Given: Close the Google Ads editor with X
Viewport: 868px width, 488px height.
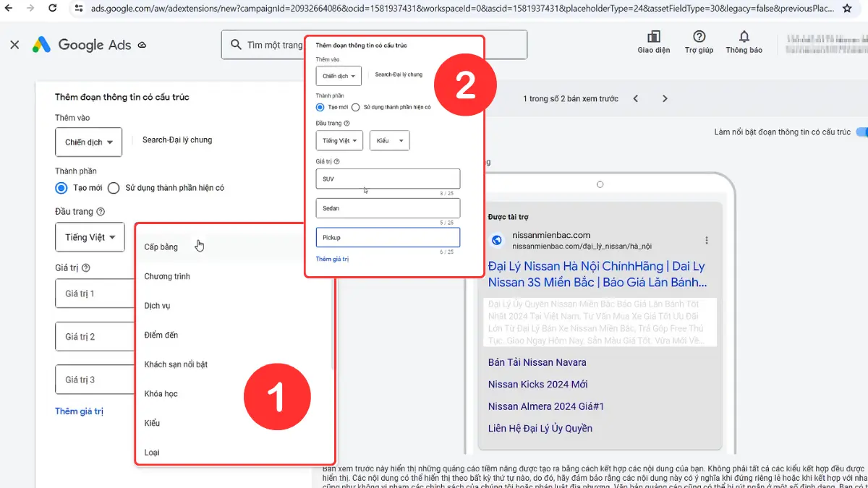Looking at the screenshot, I should point(14,45).
